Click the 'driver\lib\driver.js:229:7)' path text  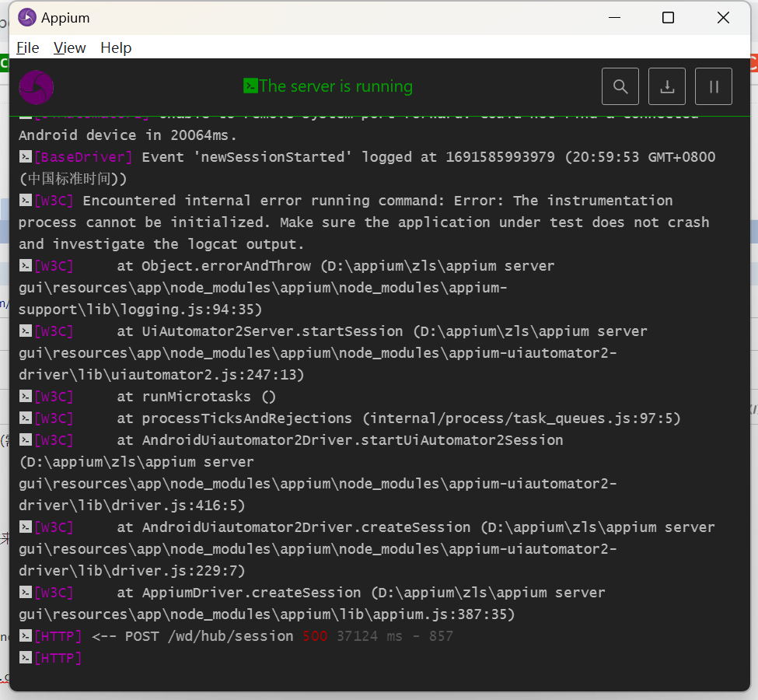click(132, 571)
